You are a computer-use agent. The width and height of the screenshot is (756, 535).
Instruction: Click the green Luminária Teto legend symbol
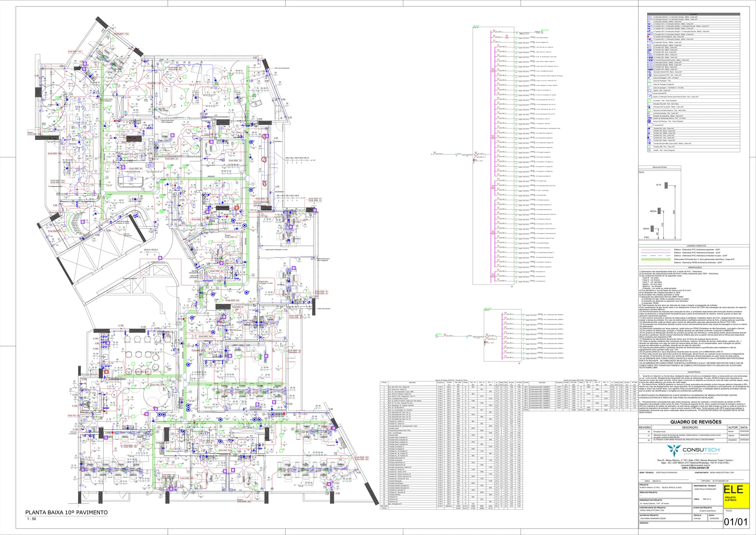pos(649,101)
